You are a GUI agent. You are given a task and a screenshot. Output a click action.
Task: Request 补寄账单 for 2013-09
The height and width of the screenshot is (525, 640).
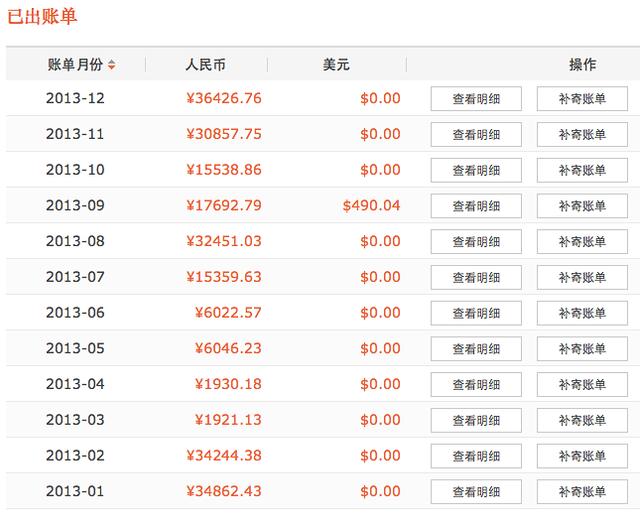tap(582, 206)
